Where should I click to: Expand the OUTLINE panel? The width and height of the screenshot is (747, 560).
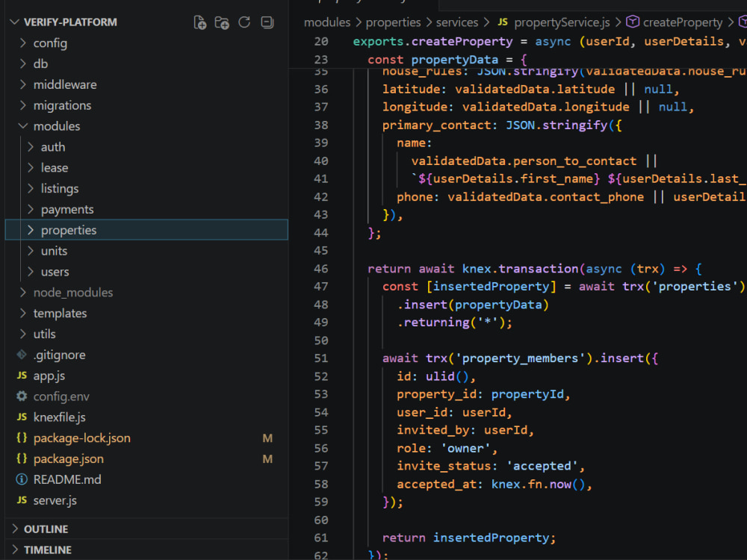coord(15,529)
